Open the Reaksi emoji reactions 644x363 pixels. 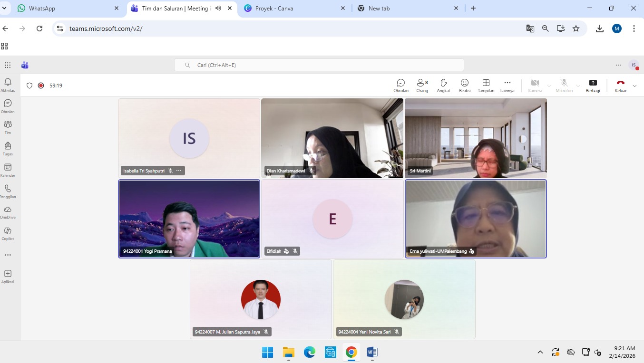coord(464,86)
